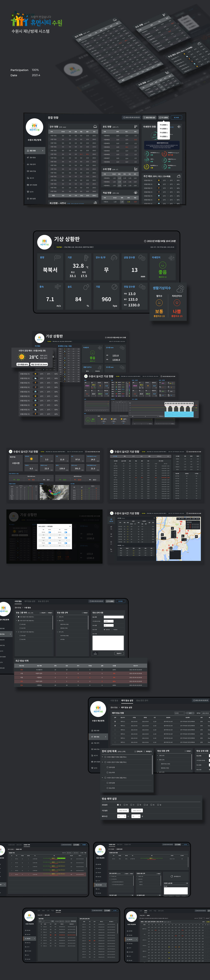The height and width of the screenshot is (980, 210).
Task: Collapse the 수원시 팔달구 경보그룹 tree arrow
Action: point(103,757)
